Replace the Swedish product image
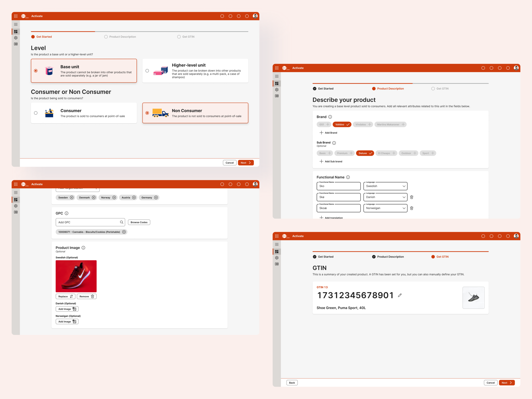This screenshot has height=399, width=532. tap(65, 297)
